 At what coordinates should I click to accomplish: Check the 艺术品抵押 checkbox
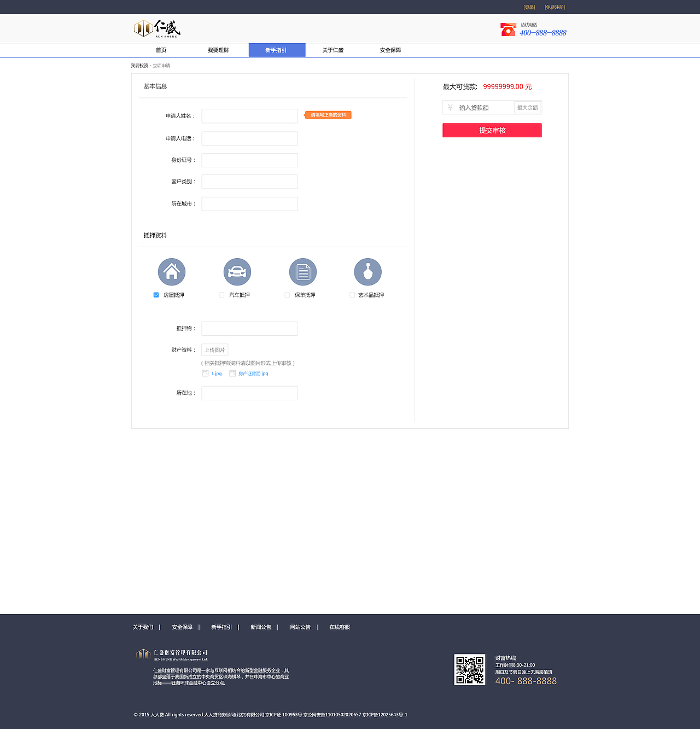[x=352, y=295]
